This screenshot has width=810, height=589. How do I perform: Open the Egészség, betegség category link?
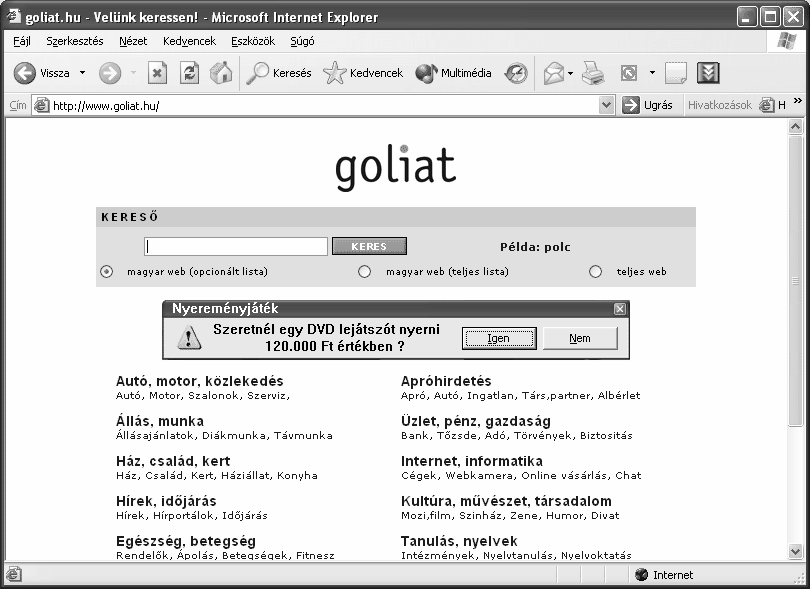[x=186, y=541]
